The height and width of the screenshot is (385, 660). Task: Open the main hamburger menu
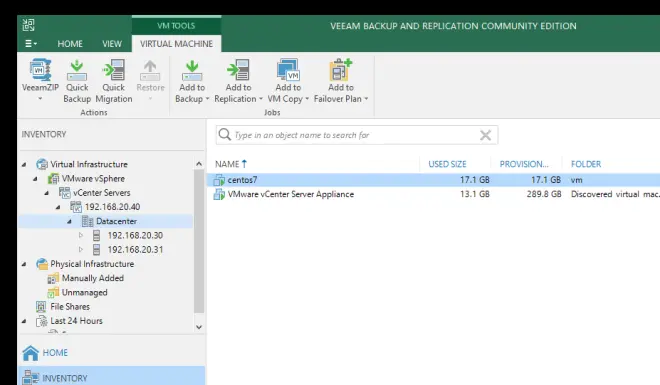click(31, 43)
